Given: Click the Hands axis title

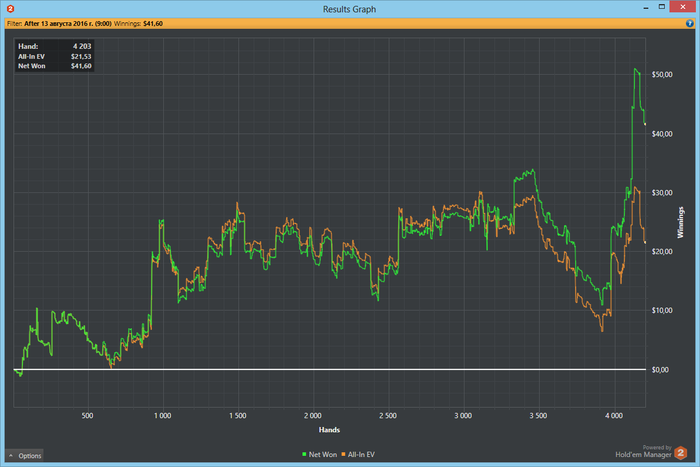Looking at the screenshot, I should coord(329,428).
